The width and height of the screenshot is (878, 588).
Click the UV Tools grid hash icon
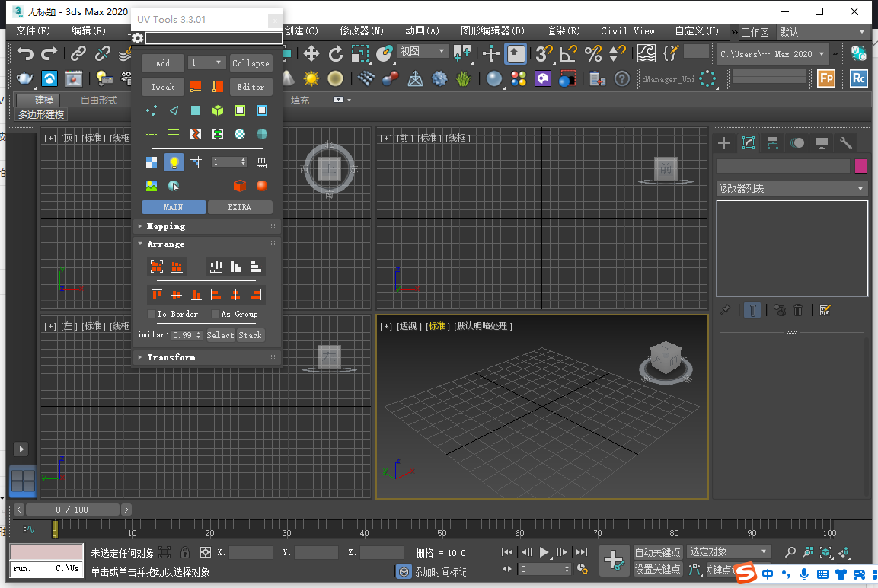(196, 162)
